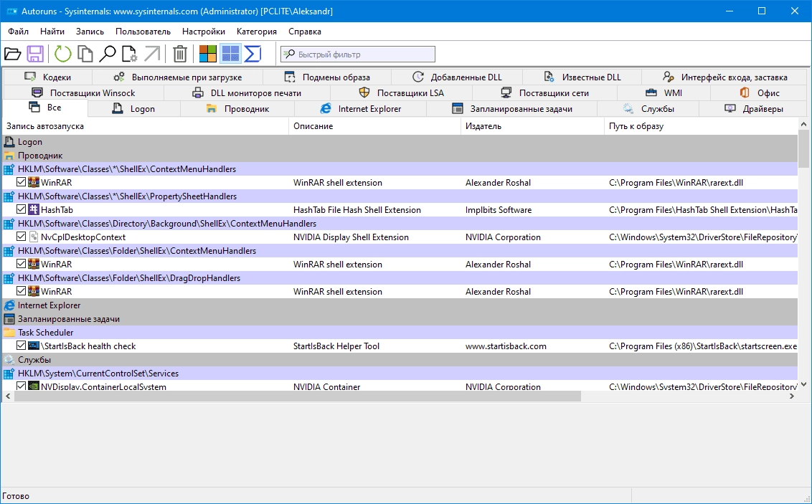Select the HKLM\Software\Classes\*\ShellEx\PropertySheetHandlers row
Screen dimensions: 812x504
click(400, 196)
